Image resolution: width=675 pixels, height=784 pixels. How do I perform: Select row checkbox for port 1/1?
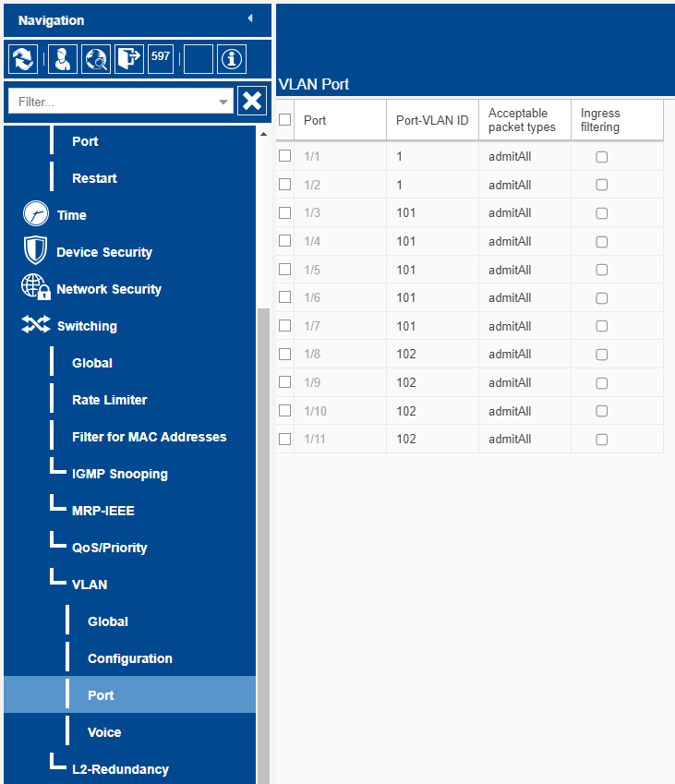[x=285, y=155]
